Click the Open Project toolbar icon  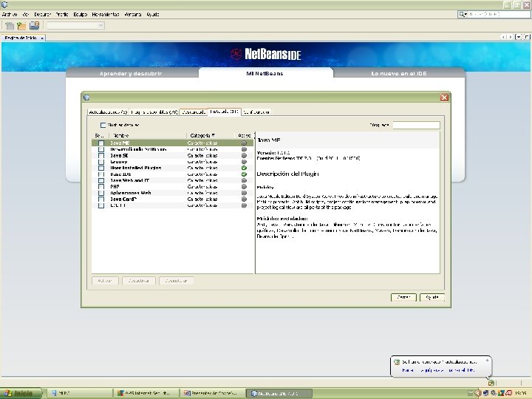(x=34, y=25)
